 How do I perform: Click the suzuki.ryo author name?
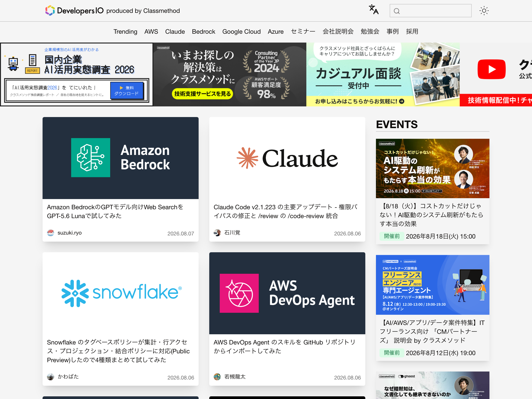click(x=70, y=233)
